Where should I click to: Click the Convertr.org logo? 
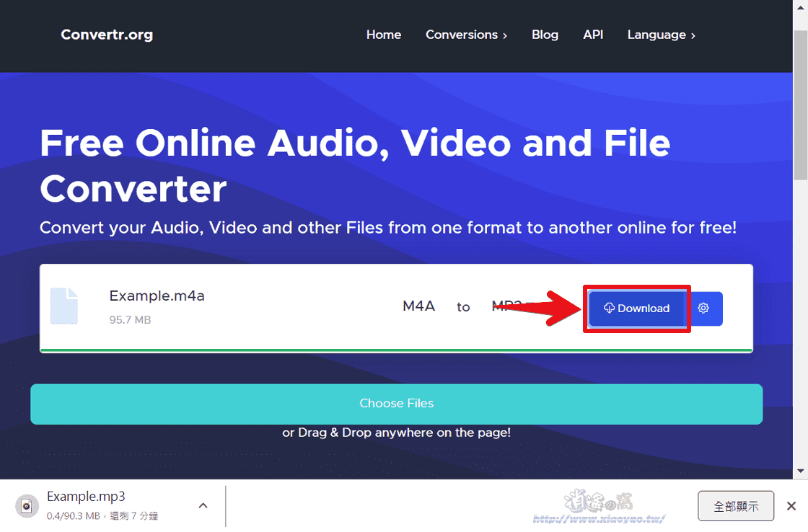(106, 35)
